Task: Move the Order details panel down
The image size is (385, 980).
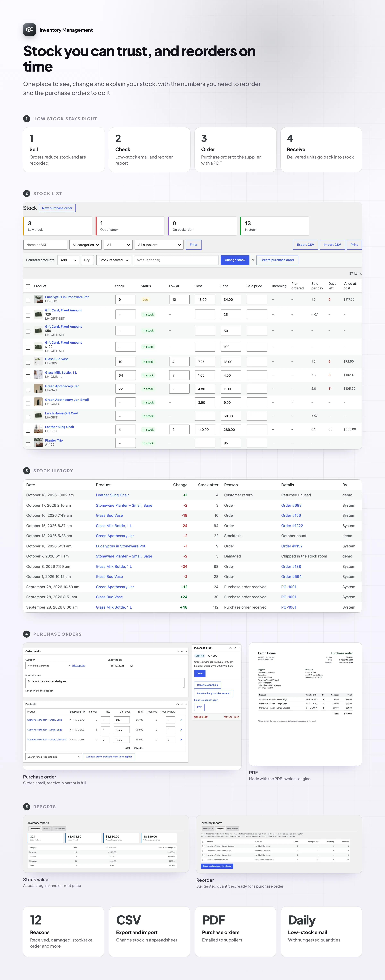Action: (x=182, y=651)
